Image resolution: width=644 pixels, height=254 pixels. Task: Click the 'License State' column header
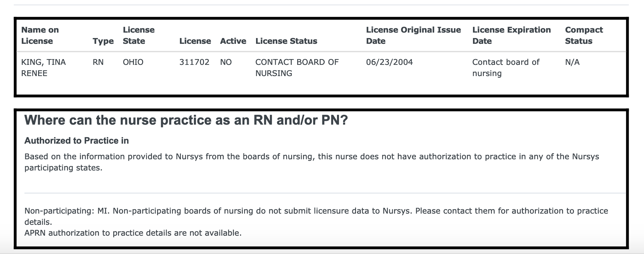pyautogui.click(x=138, y=35)
